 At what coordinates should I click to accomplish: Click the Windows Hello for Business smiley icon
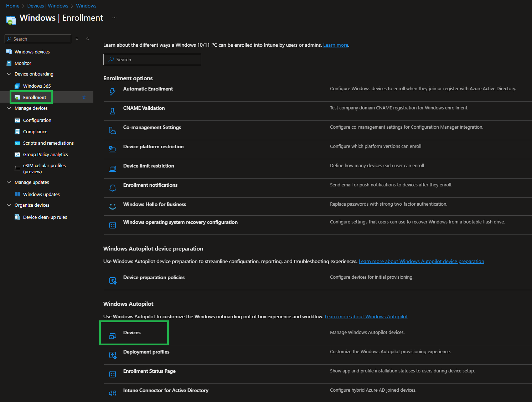tap(113, 206)
